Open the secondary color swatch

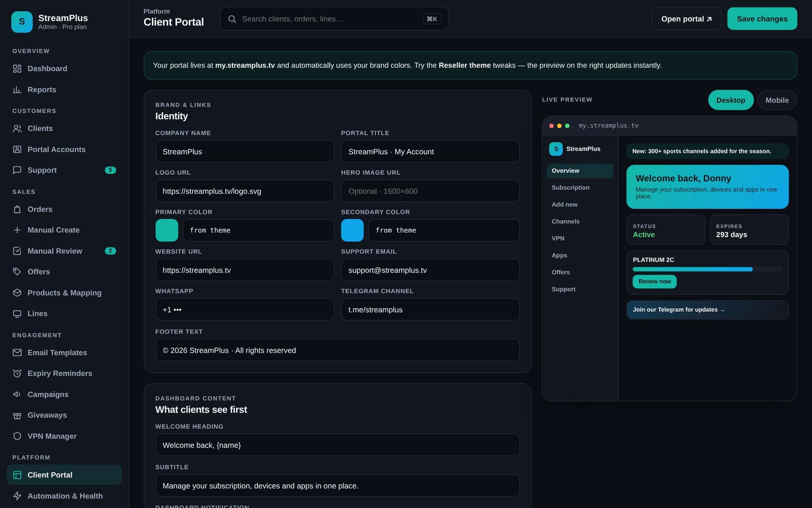(x=352, y=230)
